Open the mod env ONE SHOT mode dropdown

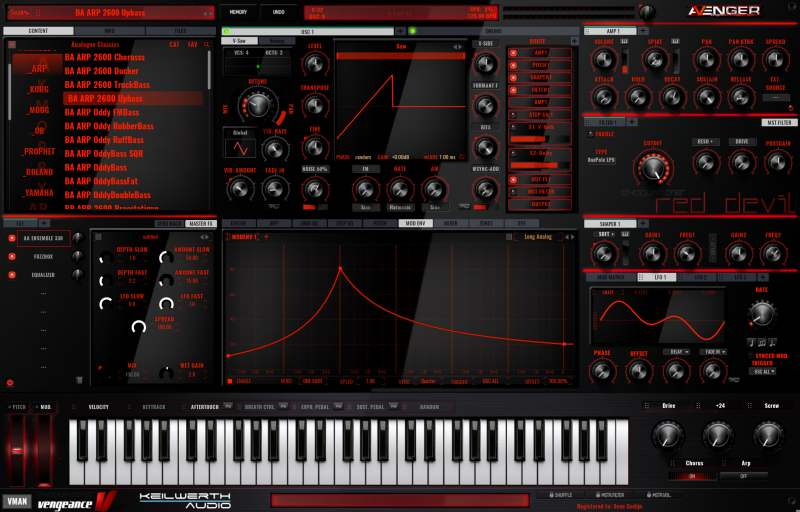pyautogui.click(x=312, y=381)
